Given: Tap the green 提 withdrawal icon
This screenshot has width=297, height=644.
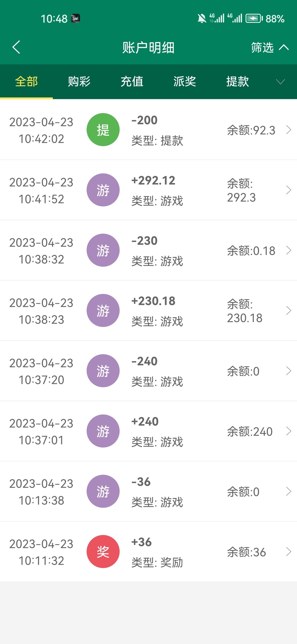Looking at the screenshot, I should click(103, 130).
